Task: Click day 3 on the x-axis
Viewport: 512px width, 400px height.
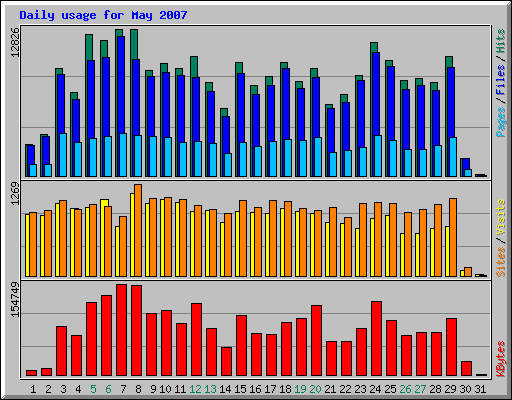Action: pos(63,389)
